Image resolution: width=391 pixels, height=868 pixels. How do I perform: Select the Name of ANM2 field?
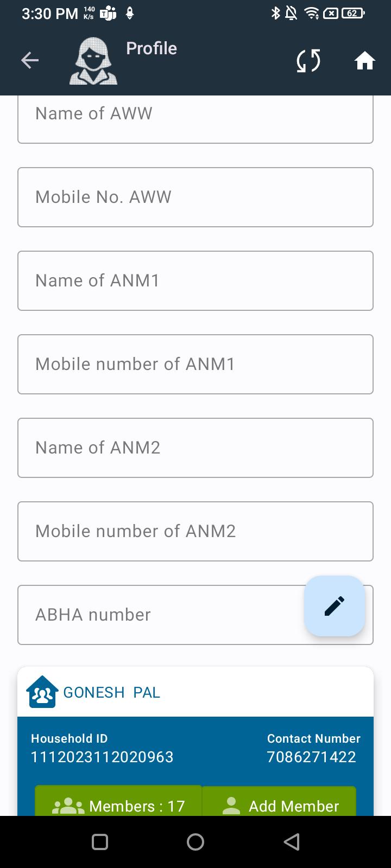tap(195, 448)
